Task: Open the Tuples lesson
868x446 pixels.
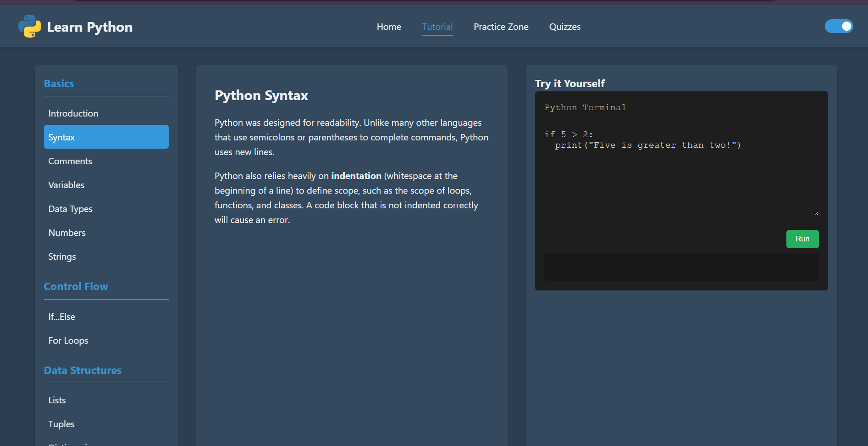Action: pos(106,424)
